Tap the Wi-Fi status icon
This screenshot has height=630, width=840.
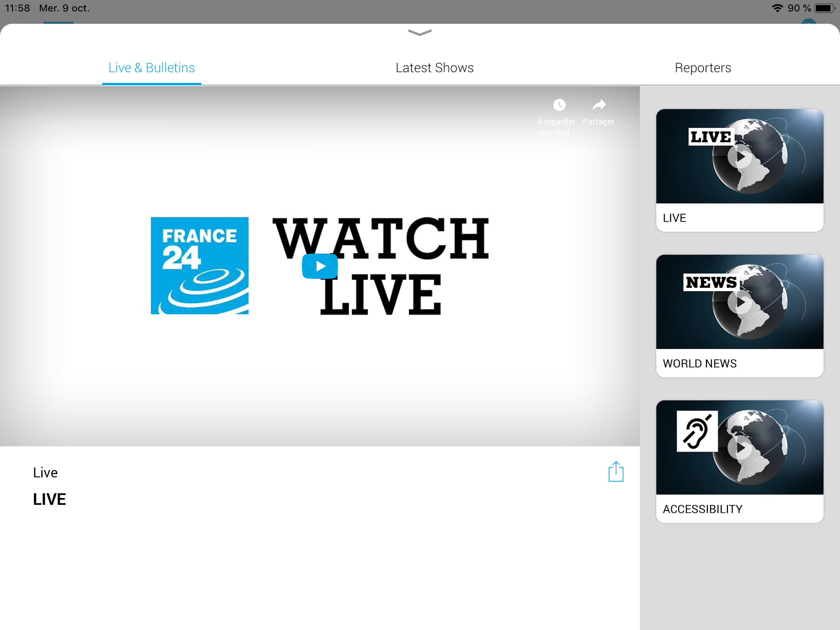tap(777, 8)
